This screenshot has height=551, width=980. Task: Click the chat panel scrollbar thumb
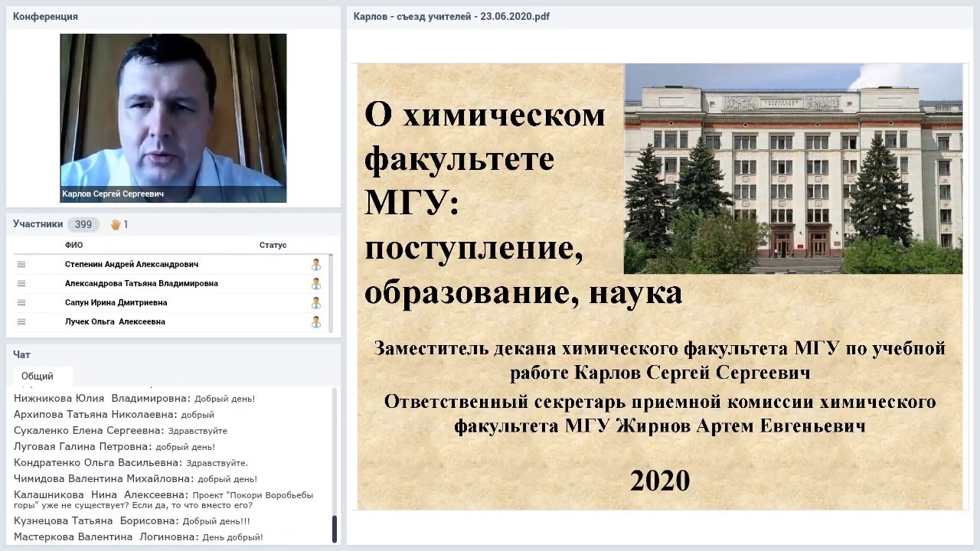[x=334, y=529]
